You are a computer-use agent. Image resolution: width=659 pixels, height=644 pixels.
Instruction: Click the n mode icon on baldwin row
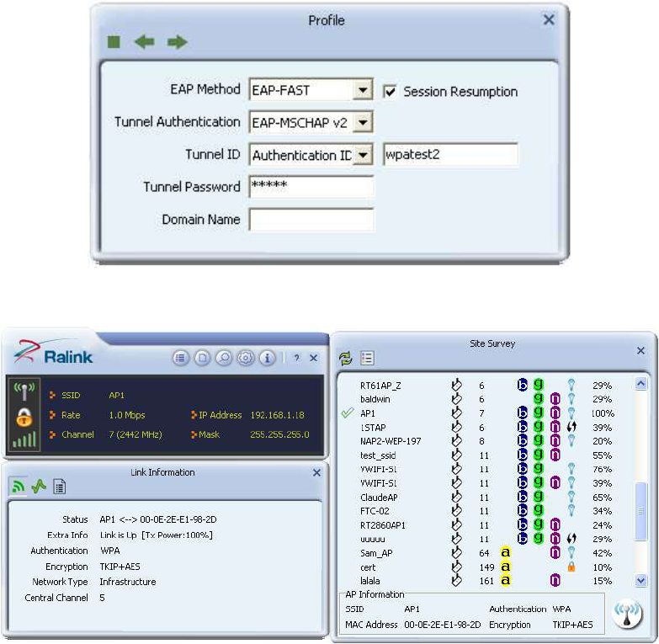click(x=555, y=399)
